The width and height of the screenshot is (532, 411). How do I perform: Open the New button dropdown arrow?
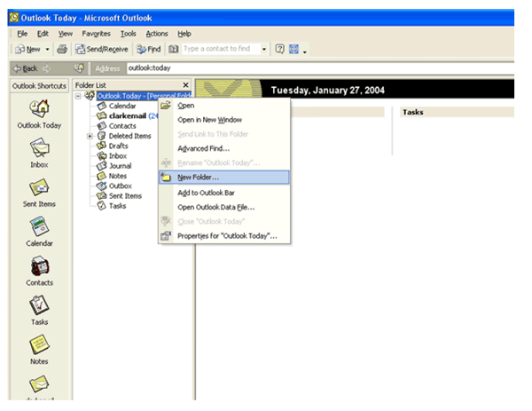47,50
